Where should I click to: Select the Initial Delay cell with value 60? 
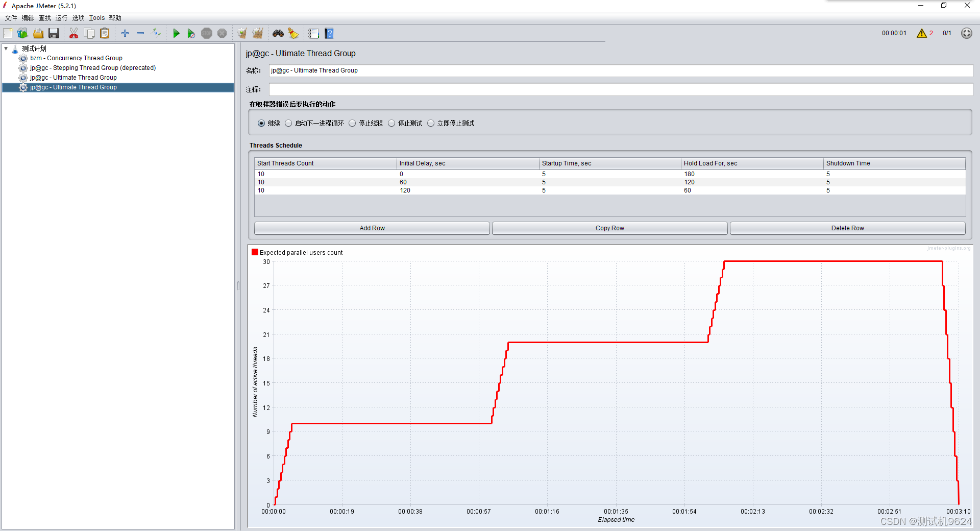[x=468, y=182]
